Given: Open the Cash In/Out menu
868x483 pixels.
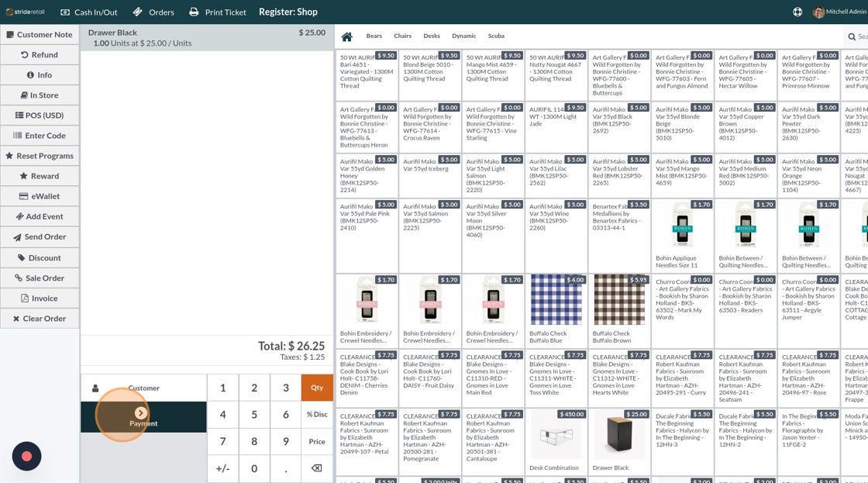Looking at the screenshot, I should tap(88, 12).
